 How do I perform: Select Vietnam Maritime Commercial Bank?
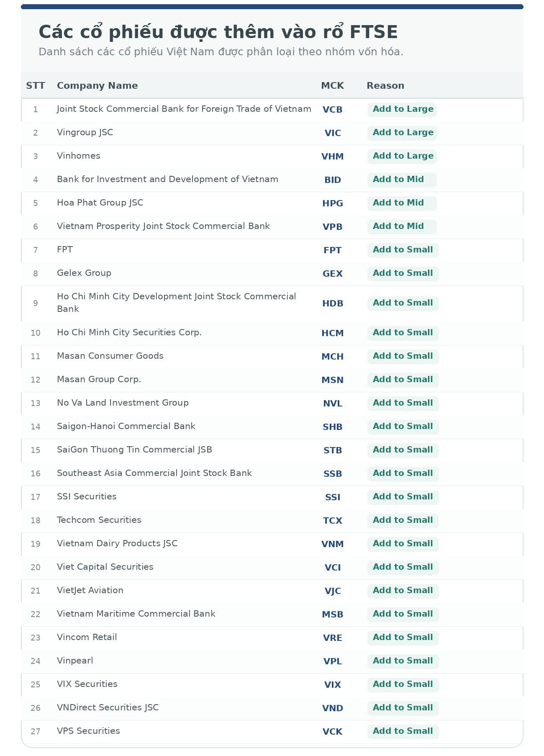point(136,614)
